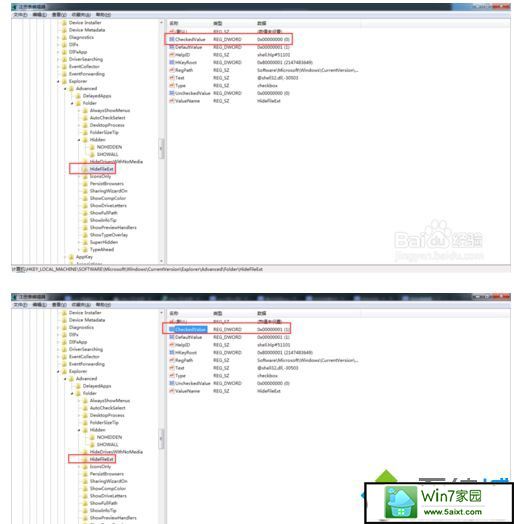Select ShowPreviewHandlers key in first window
Image resolution: width=514 pixels, height=524 pixels.
tap(113, 228)
